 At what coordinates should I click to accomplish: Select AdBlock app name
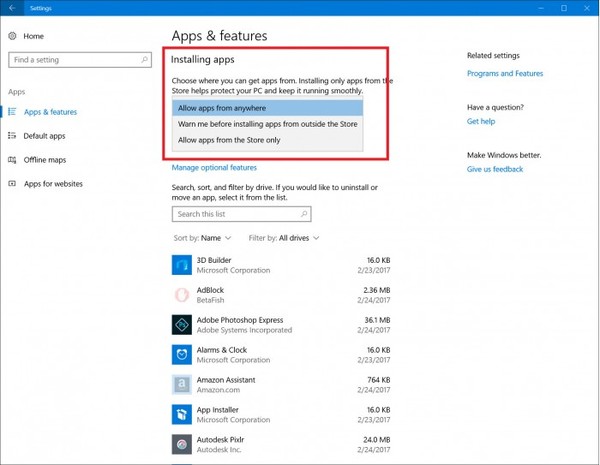click(x=210, y=290)
